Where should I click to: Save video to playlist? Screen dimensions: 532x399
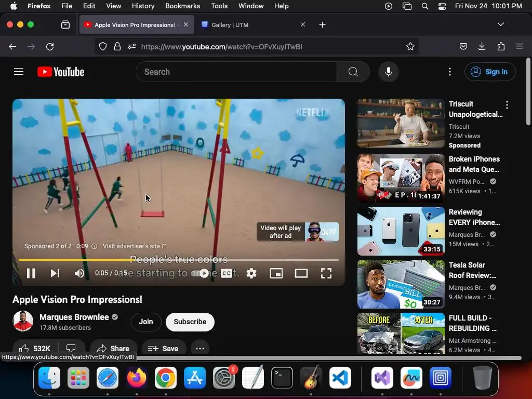click(x=163, y=348)
